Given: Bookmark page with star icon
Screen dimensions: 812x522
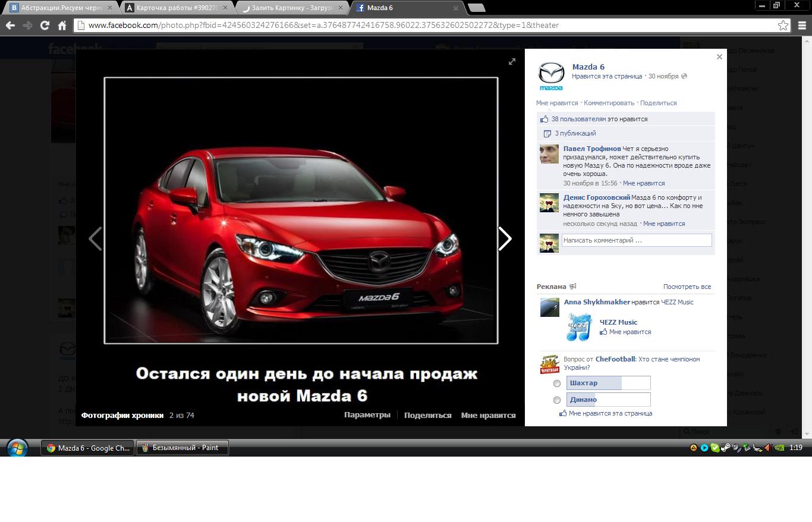Looking at the screenshot, I should (783, 25).
